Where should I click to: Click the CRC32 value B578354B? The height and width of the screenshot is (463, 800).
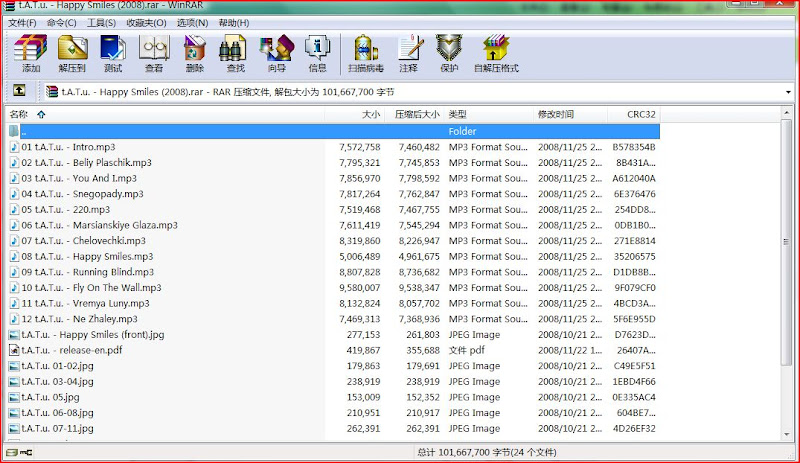pos(634,147)
